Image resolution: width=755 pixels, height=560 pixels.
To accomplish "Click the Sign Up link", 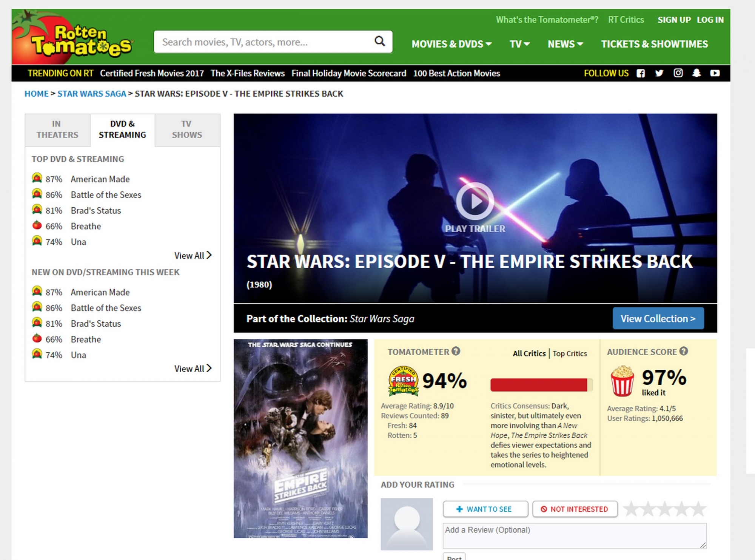I will coord(674,20).
